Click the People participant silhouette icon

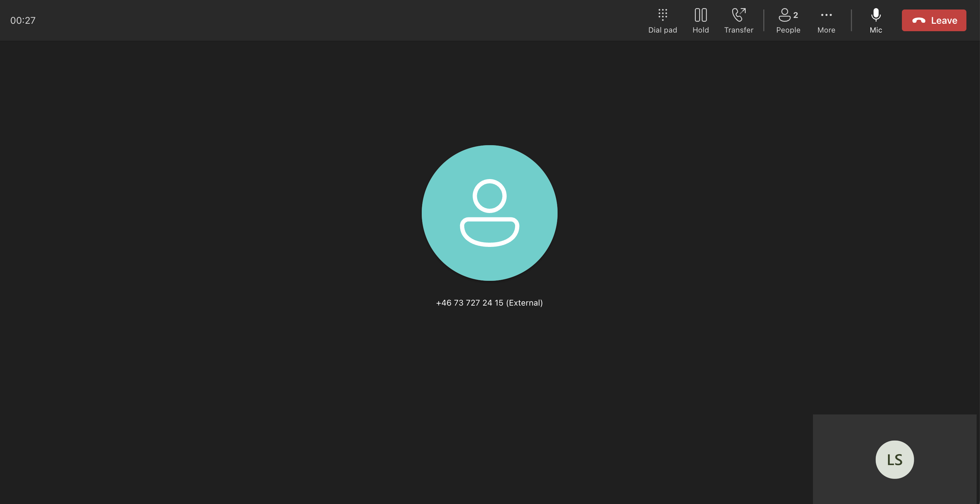[784, 15]
